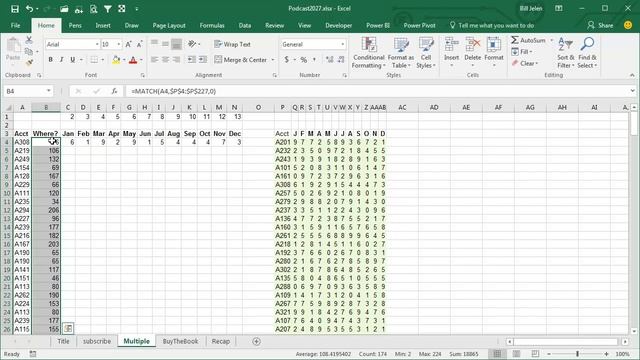Open Conditional Formatting menu
The height and width of the screenshot is (360, 640).
click(369, 53)
